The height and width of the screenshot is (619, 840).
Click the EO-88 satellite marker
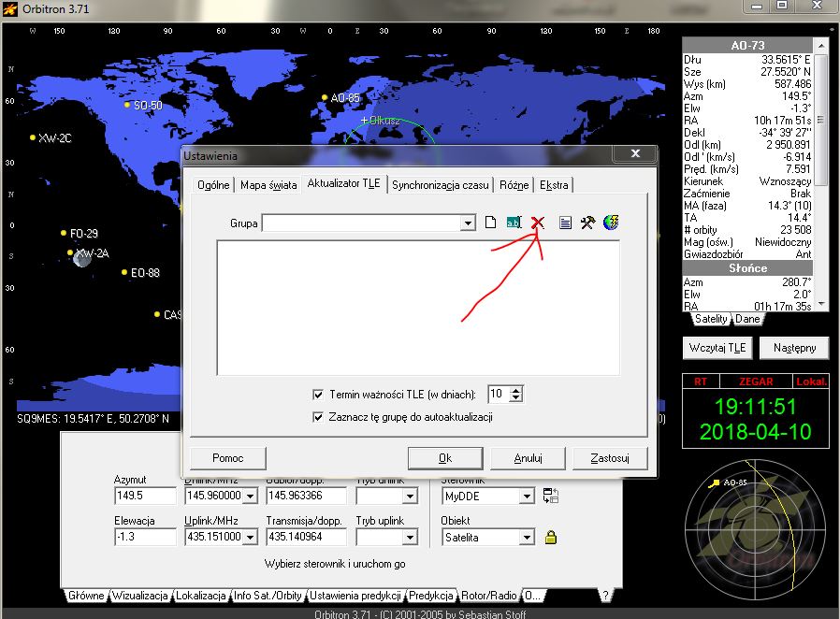pos(124,272)
